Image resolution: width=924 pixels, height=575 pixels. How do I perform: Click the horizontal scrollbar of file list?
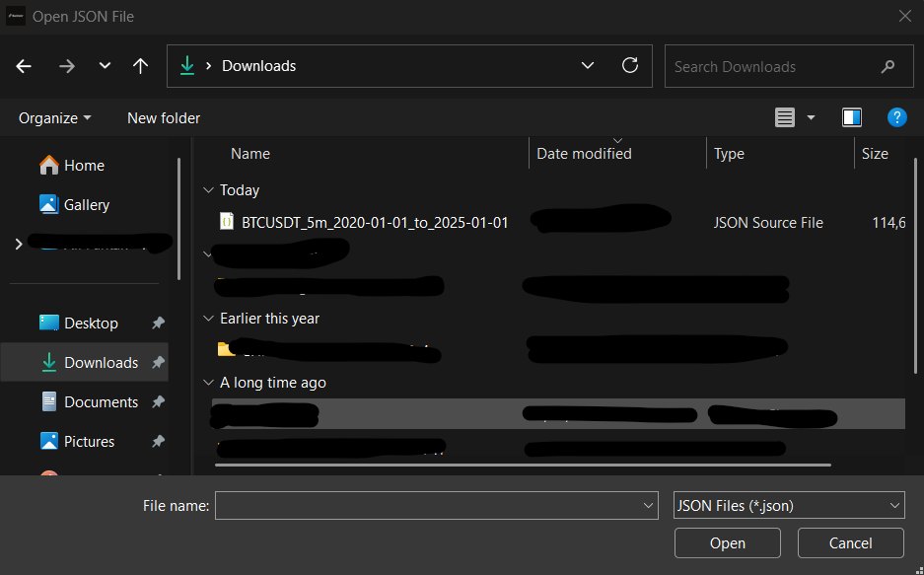523,465
